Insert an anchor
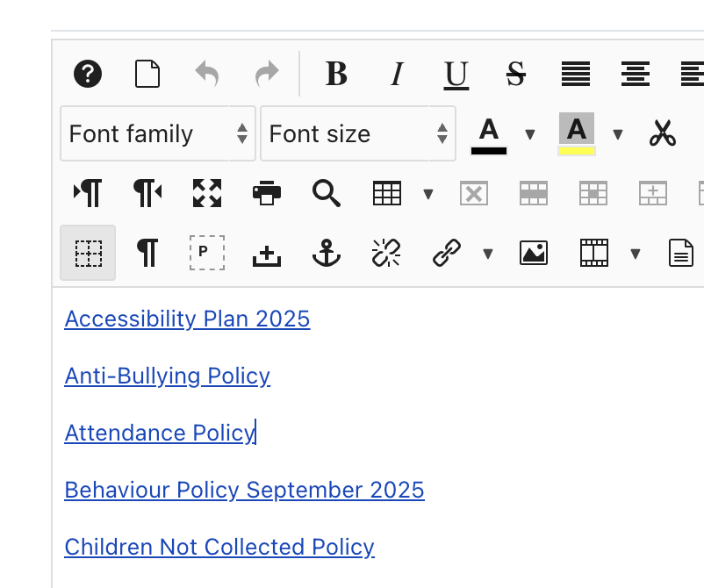Viewport: 704px width, 588px height. coord(327,254)
